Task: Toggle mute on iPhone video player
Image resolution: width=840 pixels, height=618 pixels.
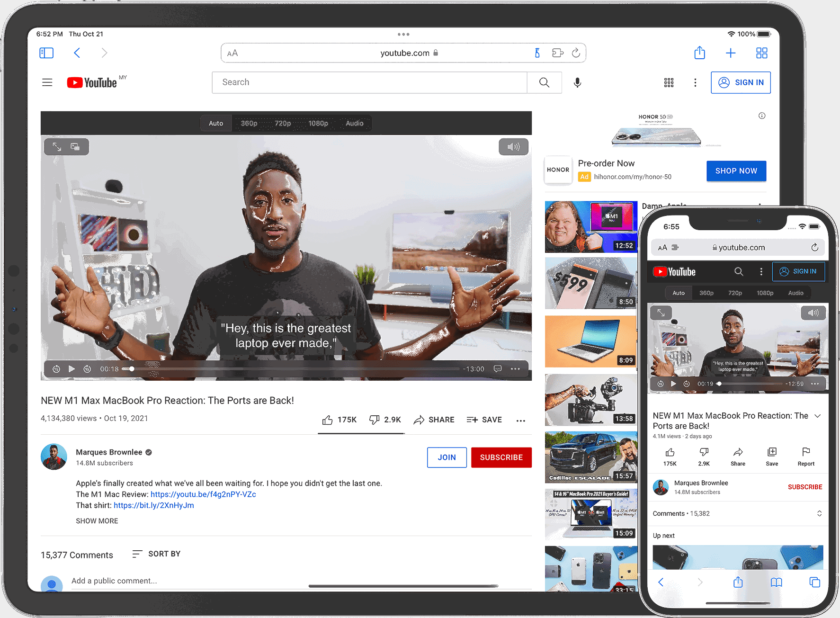Action: [813, 313]
